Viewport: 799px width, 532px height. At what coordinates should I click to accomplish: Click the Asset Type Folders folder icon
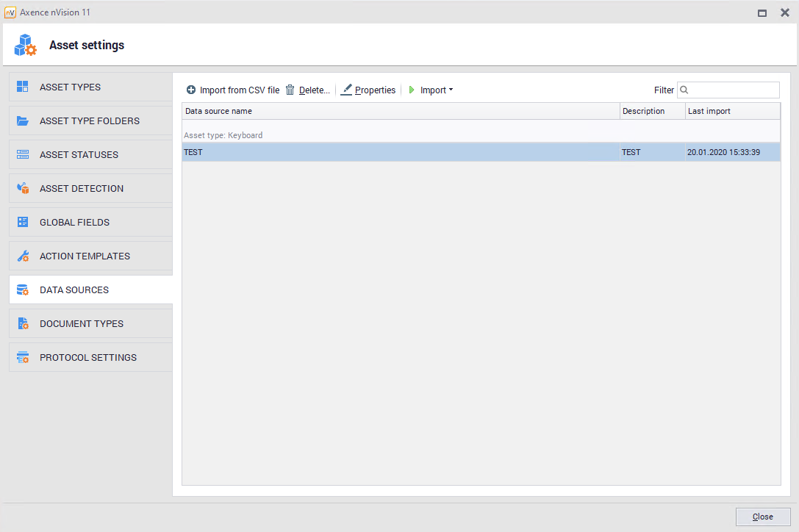23,121
